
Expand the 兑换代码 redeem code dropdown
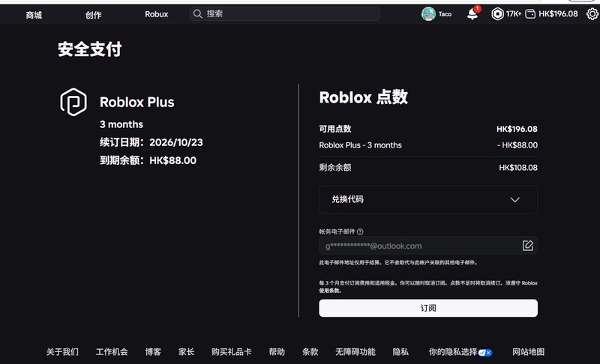coord(428,199)
